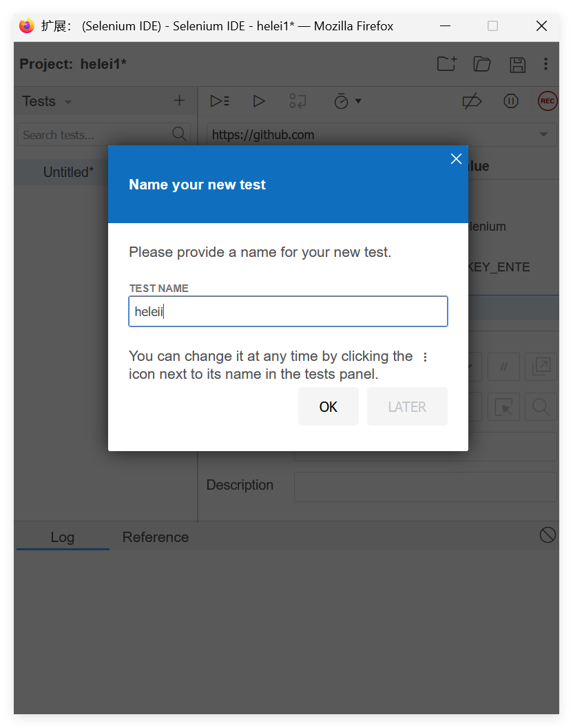Click select target in page icon
This screenshot has width=573, height=728.
504,407
